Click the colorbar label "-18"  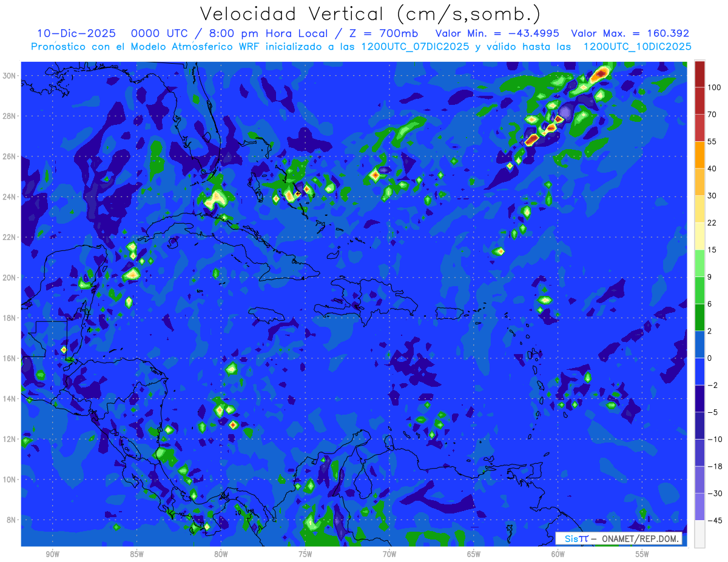pos(715,466)
